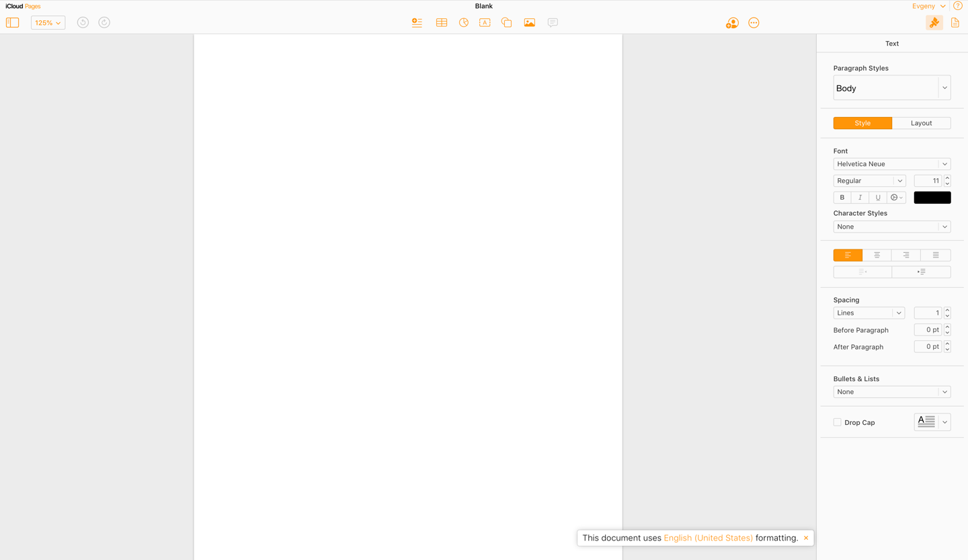Image resolution: width=968 pixels, height=560 pixels.
Task: Open collaboration options with the add-person icon
Action: (732, 22)
